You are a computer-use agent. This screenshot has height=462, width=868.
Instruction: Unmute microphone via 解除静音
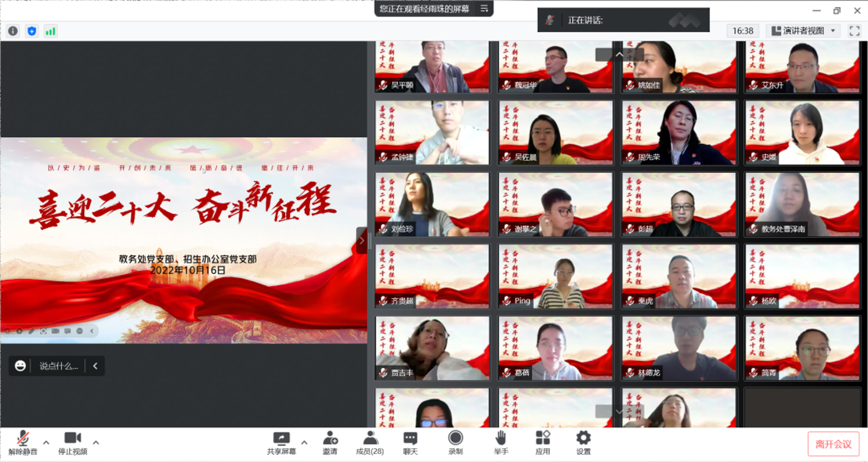pyautogui.click(x=23, y=442)
